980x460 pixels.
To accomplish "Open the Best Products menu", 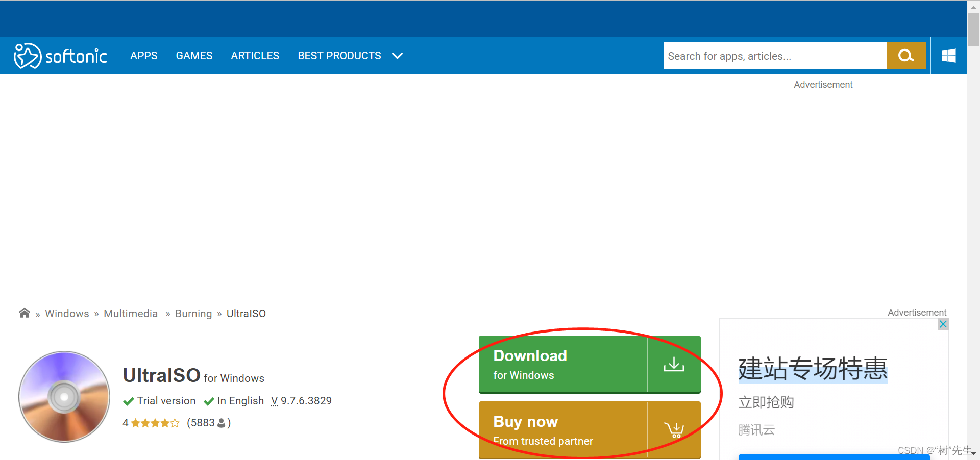I will (x=339, y=56).
